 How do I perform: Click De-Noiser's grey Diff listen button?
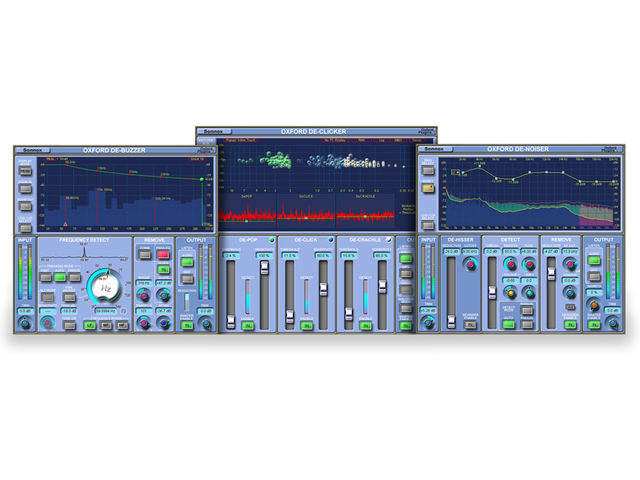pyautogui.click(x=594, y=277)
